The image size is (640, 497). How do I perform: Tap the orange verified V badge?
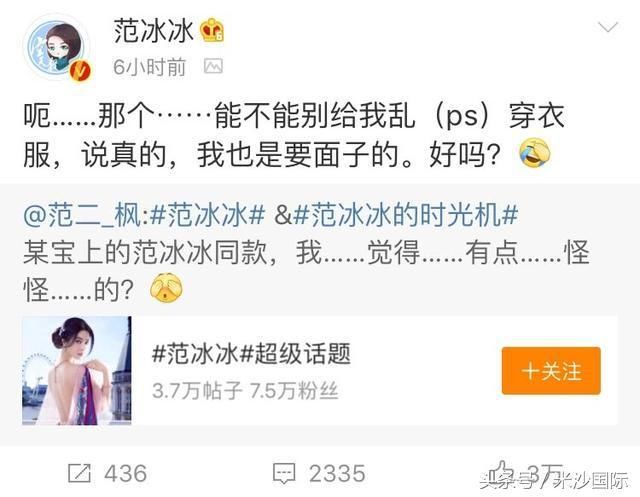[x=80, y=71]
